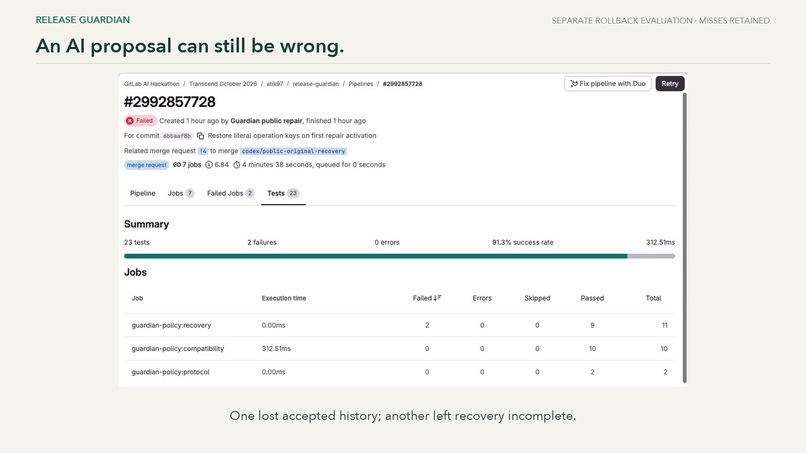This screenshot has height=453, width=806.
Task: Open the Failed Jobs tab
Action: click(x=230, y=193)
